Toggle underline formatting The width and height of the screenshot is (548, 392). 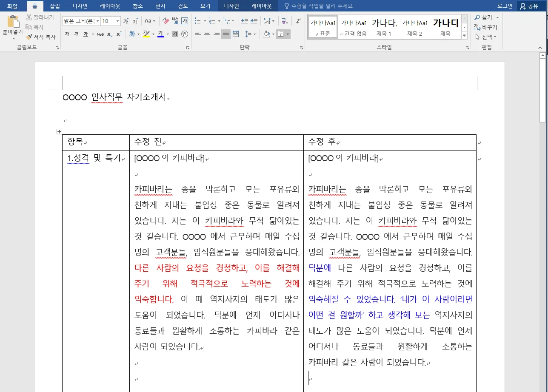(86, 34)
